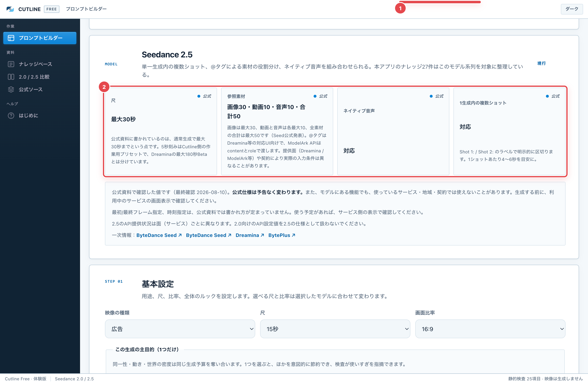Open はじめに help page

coord(40,115)
